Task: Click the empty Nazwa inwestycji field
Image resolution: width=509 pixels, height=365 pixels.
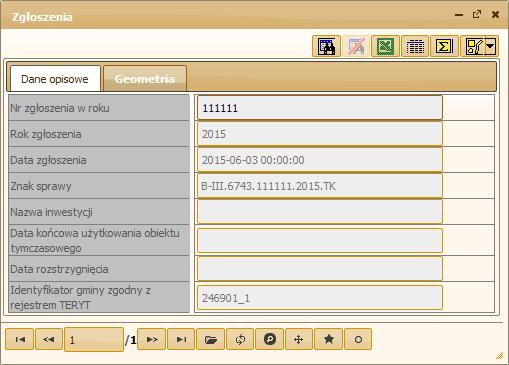Action: coord(320,212)
